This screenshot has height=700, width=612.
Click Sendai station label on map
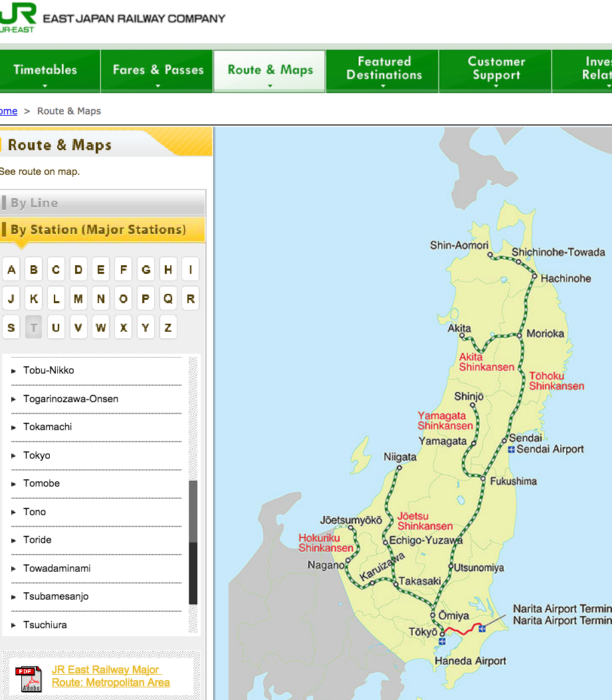click(x=526, y=438)
